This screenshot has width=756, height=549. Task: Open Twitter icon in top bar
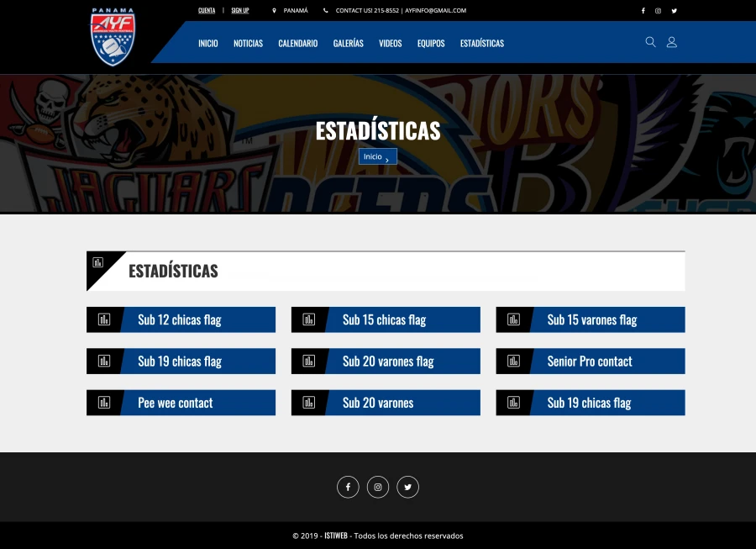click(674, 11)
